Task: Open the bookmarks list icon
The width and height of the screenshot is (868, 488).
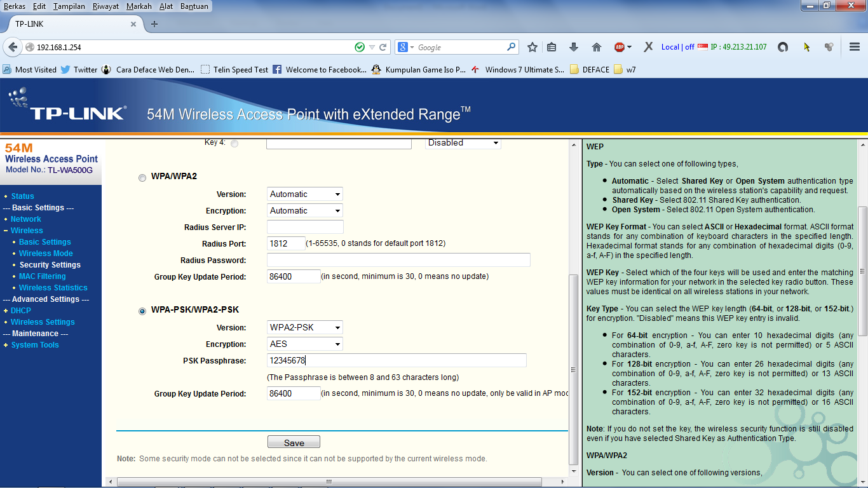Action: (552, 47)
